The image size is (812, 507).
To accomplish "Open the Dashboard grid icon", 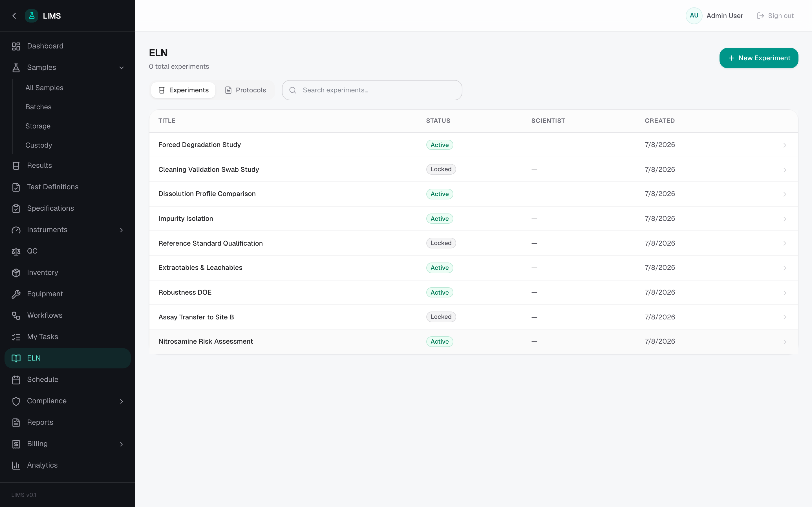I will 16,46.
